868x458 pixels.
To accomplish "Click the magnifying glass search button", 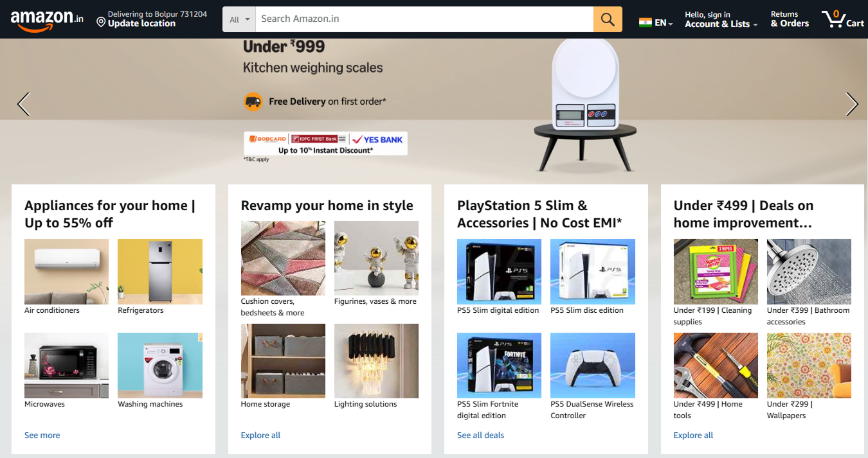I will (608, 19).
